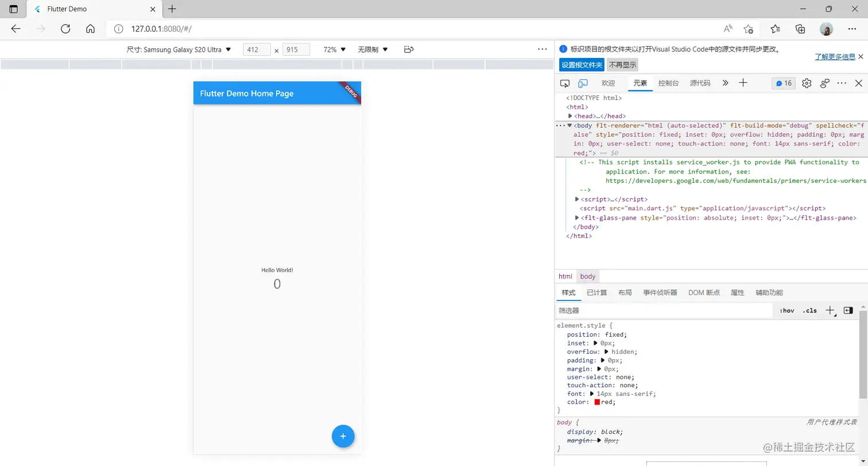This screenshot has width=868, height=466.
Task: Open the favorites list
Action: (776, 29)
